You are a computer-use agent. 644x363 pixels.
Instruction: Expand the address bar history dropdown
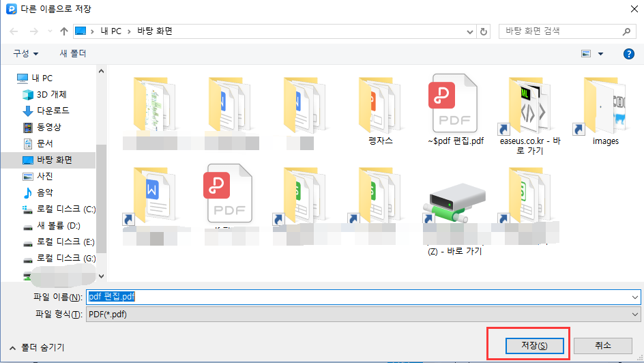point(470,31)
